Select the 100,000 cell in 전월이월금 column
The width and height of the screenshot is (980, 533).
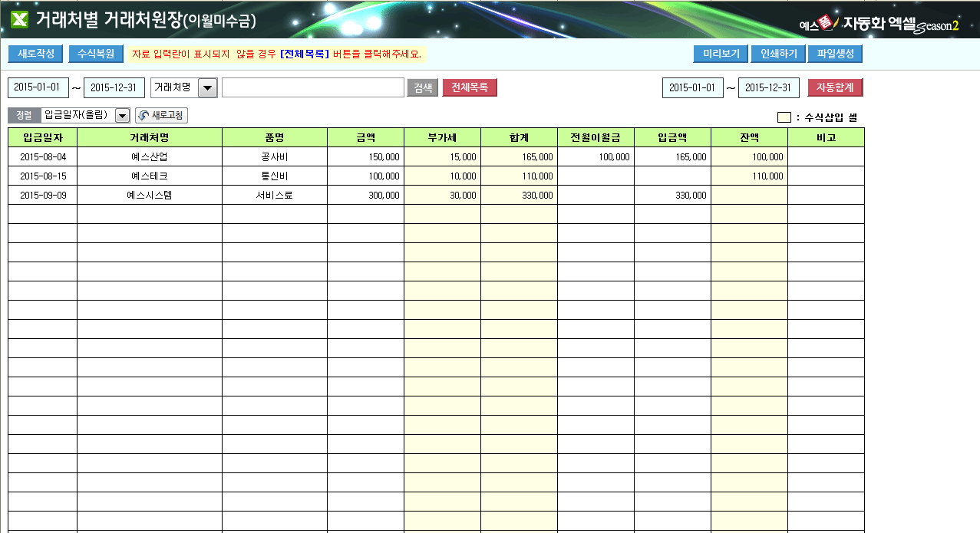coord(596,156)
